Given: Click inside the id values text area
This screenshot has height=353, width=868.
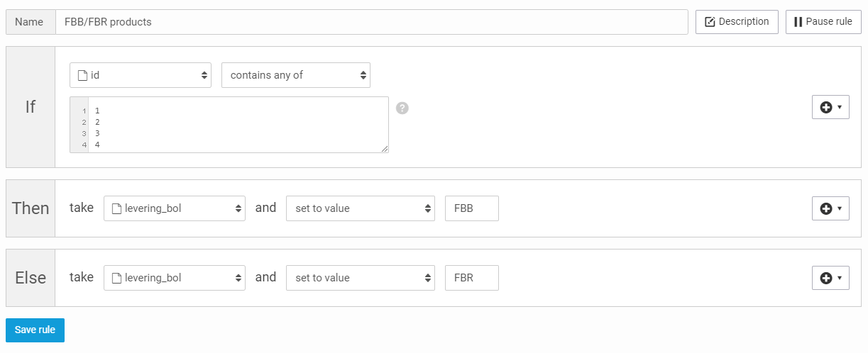Looking at the screenshot, I should [x=238, y=124].
